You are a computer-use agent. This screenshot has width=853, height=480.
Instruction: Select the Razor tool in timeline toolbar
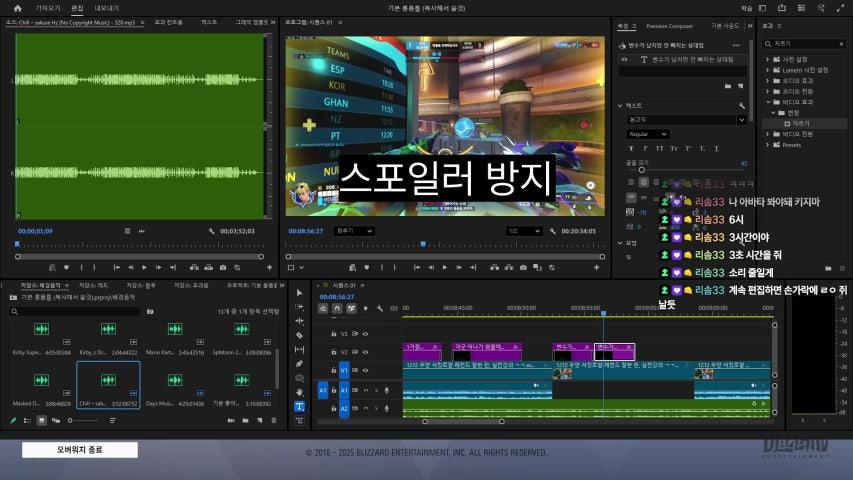pyautogui.click(x=300, y=335)
